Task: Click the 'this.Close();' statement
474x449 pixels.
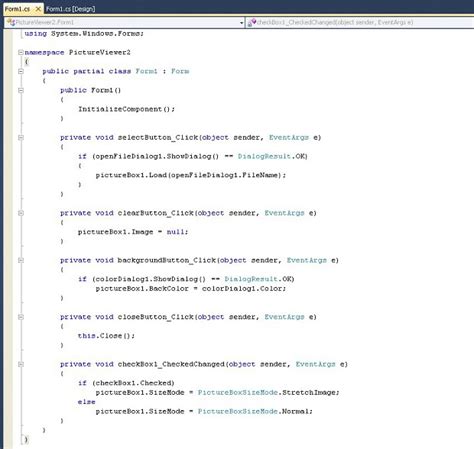Action: pyautogui.click(x=106, y=336)
